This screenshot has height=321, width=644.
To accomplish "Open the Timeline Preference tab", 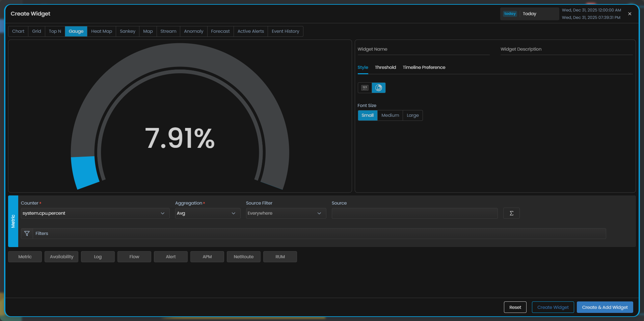I will [424, 68].
